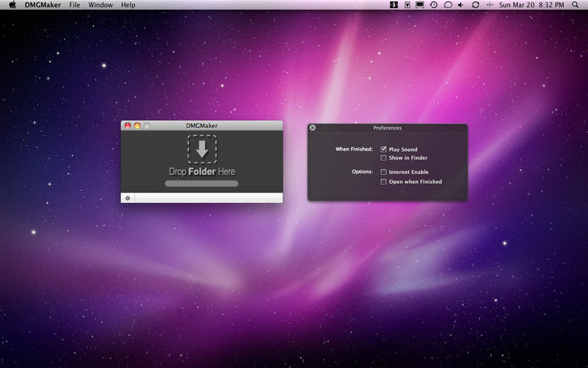Enable Internet Enable checkbox
588x368 pixels.
(x=383, y=172)
